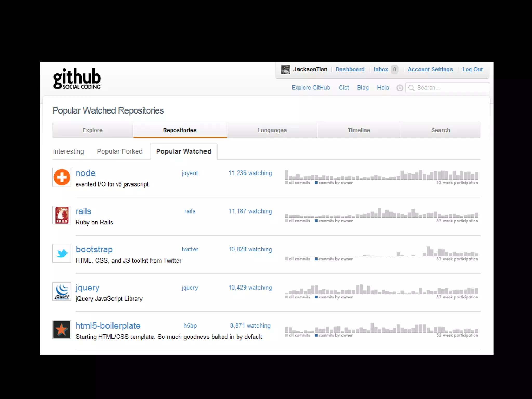This screenshot has width=532, height=399.
Task: Open Account Settings
Action: pos(430,69)
